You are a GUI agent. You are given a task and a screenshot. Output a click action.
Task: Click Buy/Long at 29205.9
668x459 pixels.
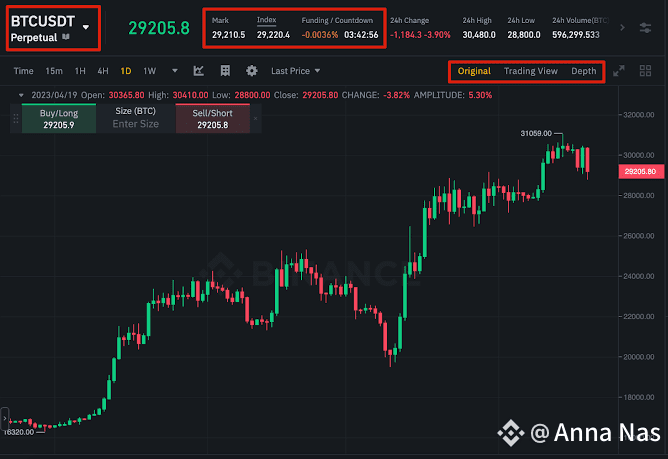click(59, 118)
